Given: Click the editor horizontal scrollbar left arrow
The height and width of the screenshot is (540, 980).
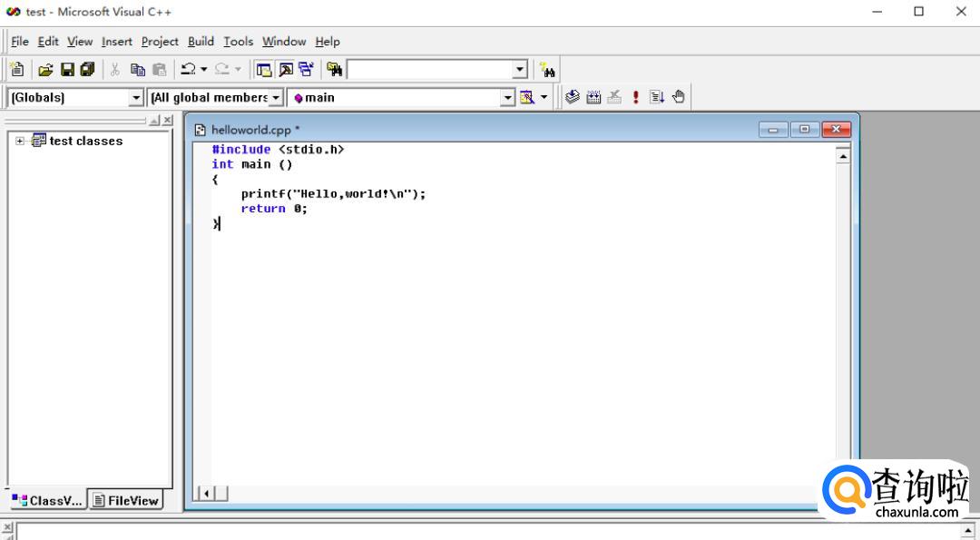Looking at the screenshot, I should pos(206,494).
